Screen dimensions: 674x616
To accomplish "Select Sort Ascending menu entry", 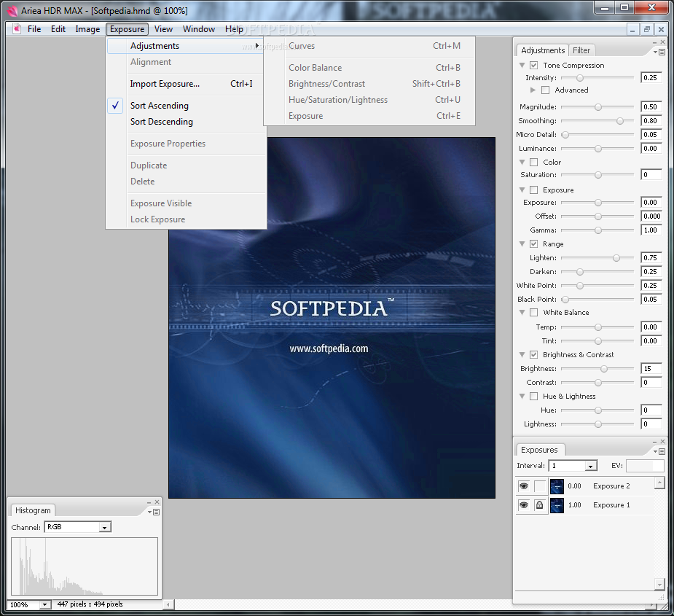I will (x=185, y=106).
